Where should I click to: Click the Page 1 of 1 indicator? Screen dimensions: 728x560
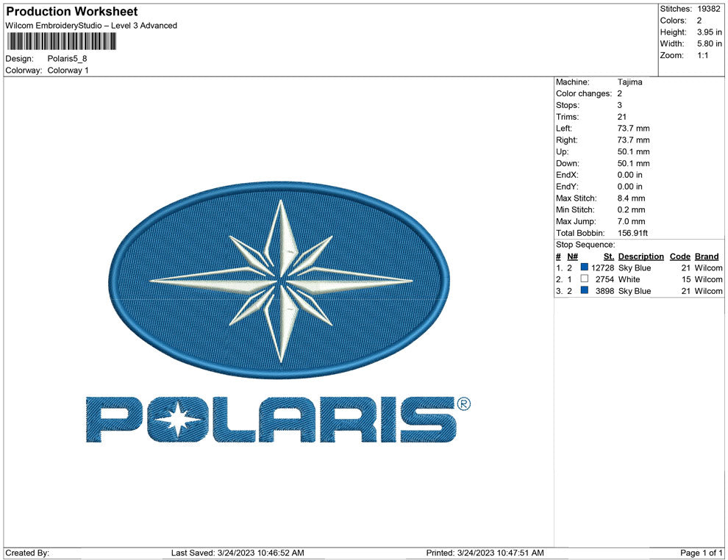[701, 553]
